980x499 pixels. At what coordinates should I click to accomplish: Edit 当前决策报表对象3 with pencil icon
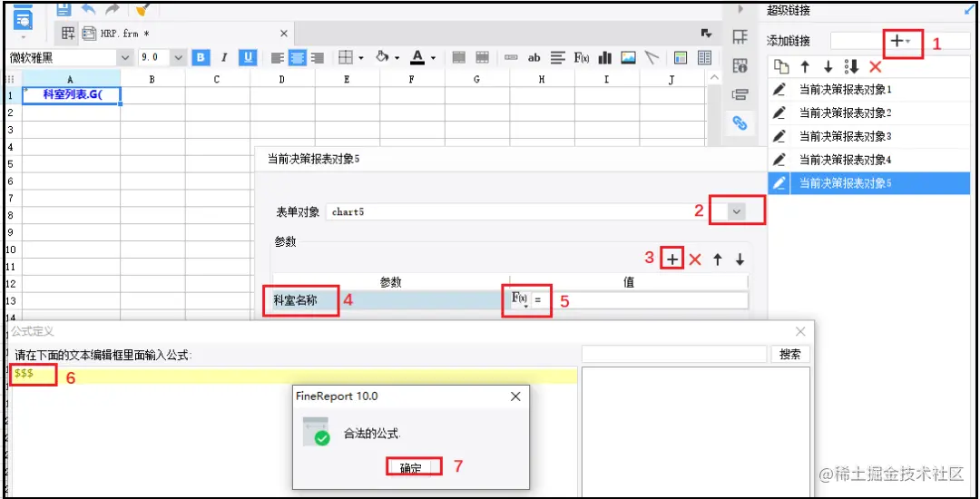coord(779,136)
